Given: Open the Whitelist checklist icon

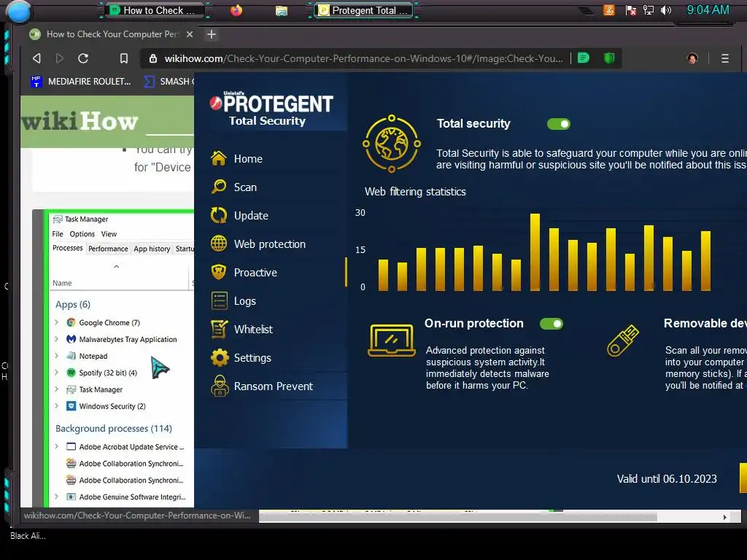Looking at the screenshot, I should tap(219, 329).
